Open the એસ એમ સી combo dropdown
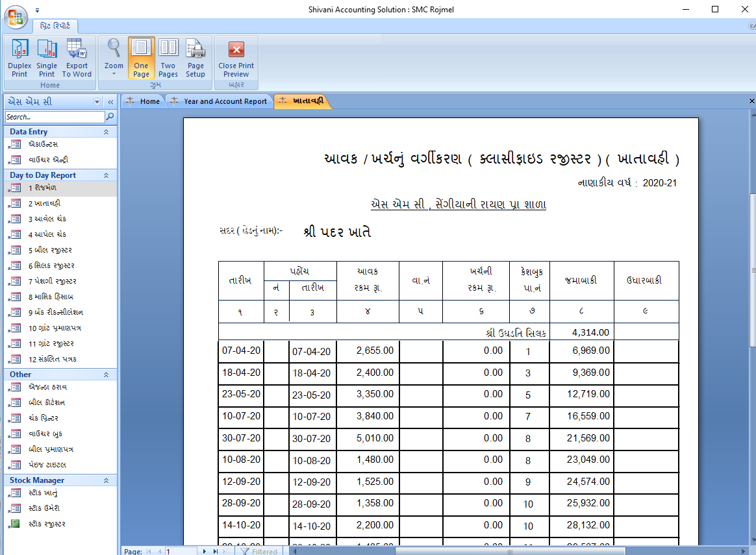This screenshot has height=555, width=756. click(97, 101)
